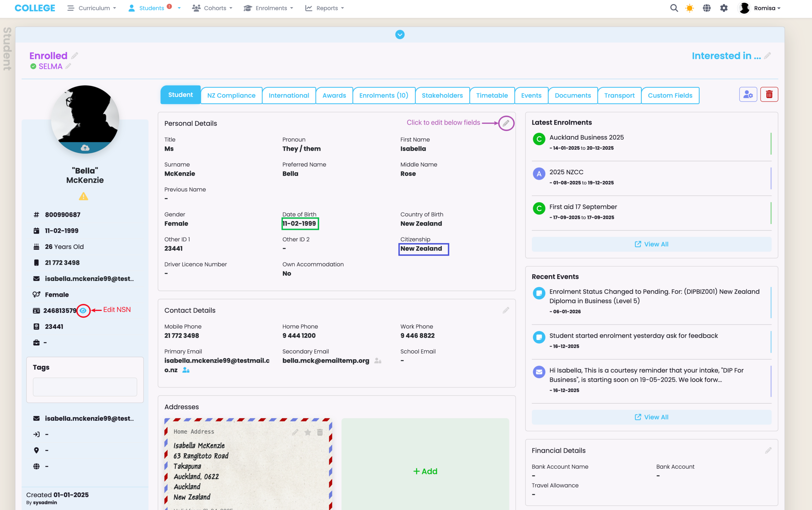Click the red delete student trash icon
812x510 pixels.
pyautogui.click(x=769, y=95)
